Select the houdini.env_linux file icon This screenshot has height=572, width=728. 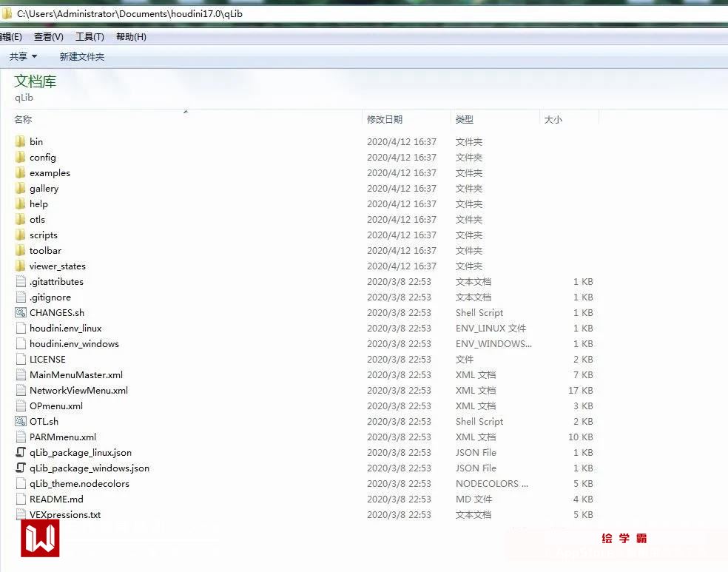click(x=21, y=329)
